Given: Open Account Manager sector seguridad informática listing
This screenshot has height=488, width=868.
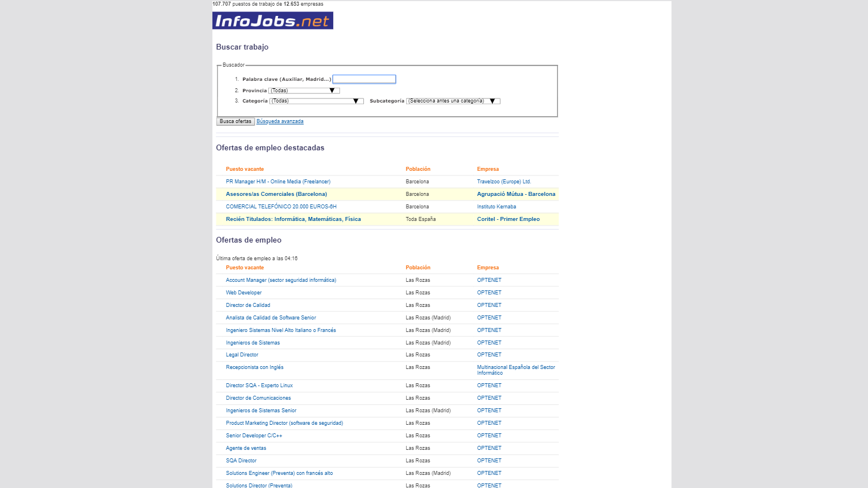Looking at the screenshot, I should pyautogui.click(x=281, y=280).
